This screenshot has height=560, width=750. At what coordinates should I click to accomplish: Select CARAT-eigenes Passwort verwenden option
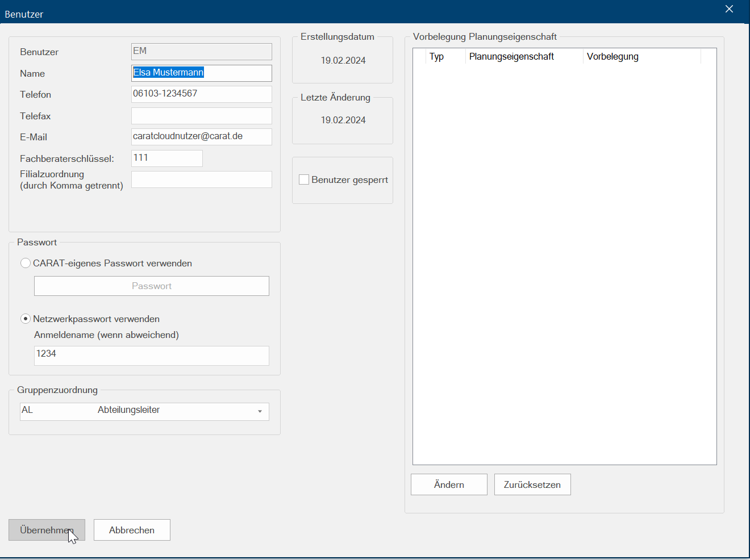(x=26, y=263)
